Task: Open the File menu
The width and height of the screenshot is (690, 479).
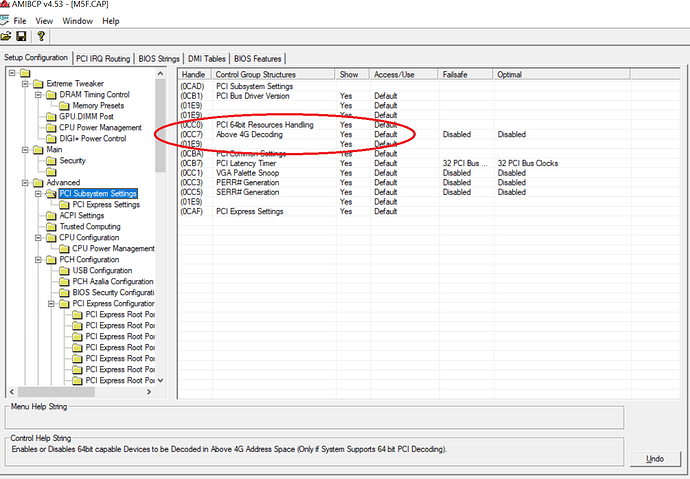Action: 20,21
